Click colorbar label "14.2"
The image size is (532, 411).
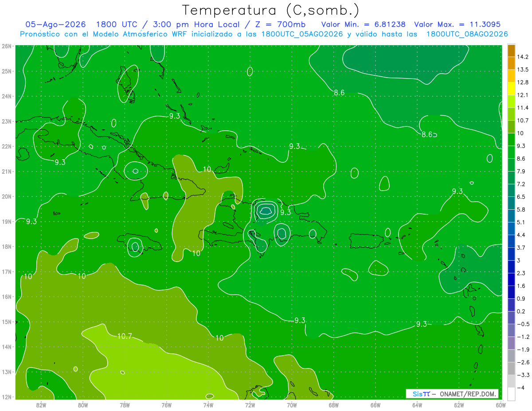coord(522,57)
